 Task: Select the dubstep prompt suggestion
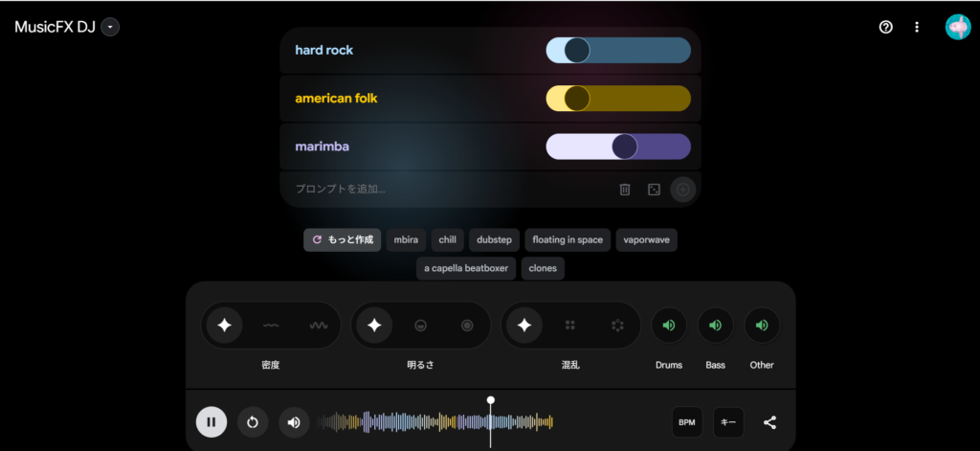click(495, 239)
